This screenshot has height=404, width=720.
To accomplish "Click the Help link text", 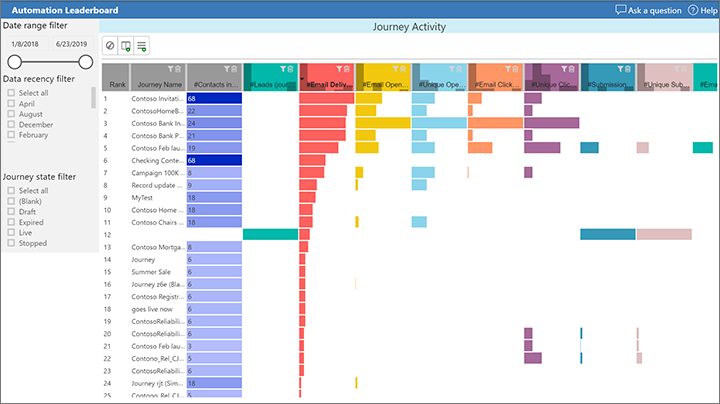I will click(x=709, y=10).
